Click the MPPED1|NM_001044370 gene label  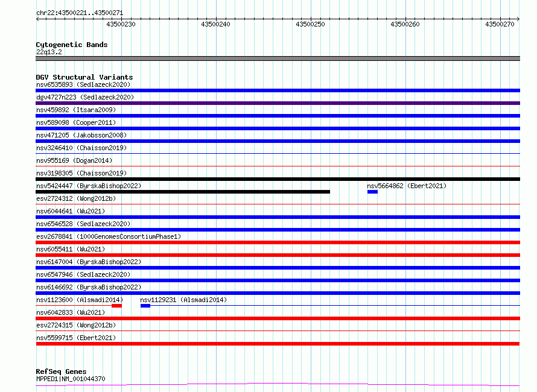click(71, 379)
